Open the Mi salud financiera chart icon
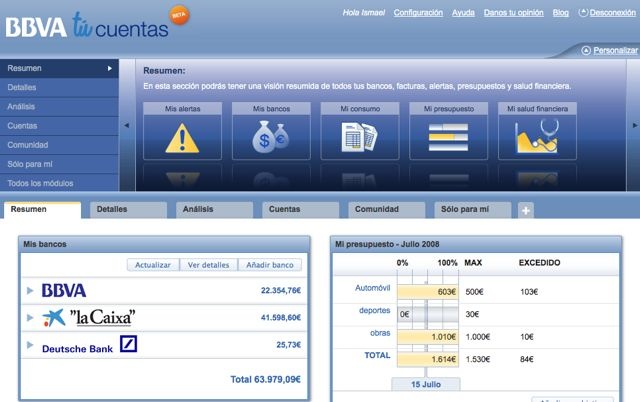The width and height of the screenshot is (640, 402). [538, 138]
